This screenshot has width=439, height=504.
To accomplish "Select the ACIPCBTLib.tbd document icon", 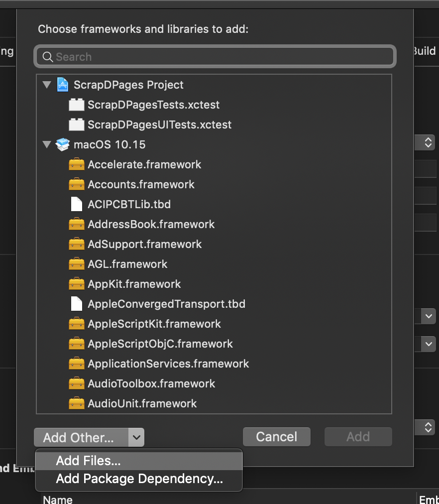I will click(x=77, y=204).
